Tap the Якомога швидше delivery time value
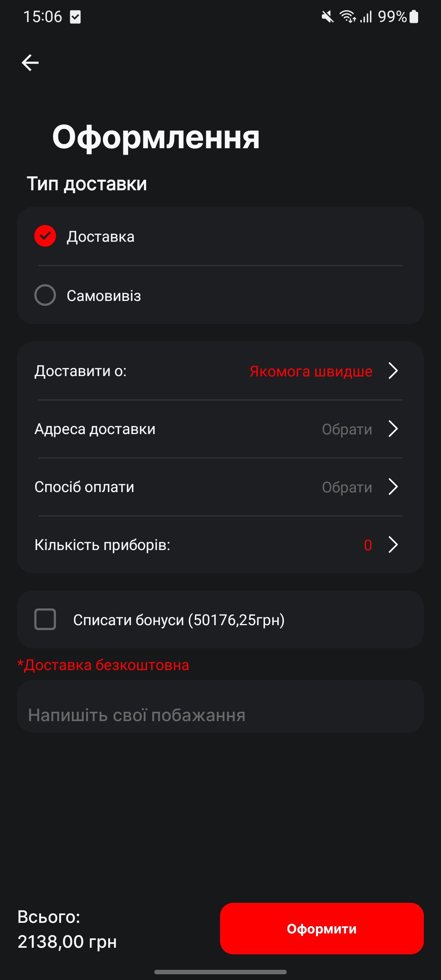The height and width of the screenshot is (980, 441). (x=311, y=371)
